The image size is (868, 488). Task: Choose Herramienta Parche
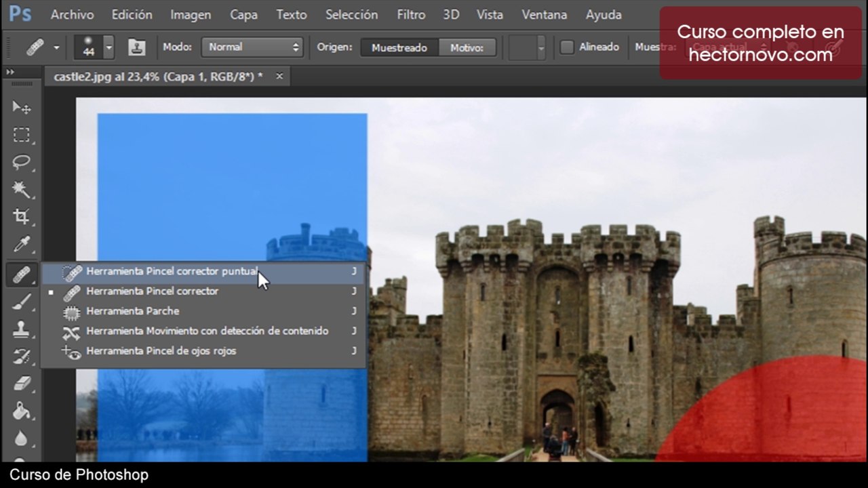(x=203, y=311)
